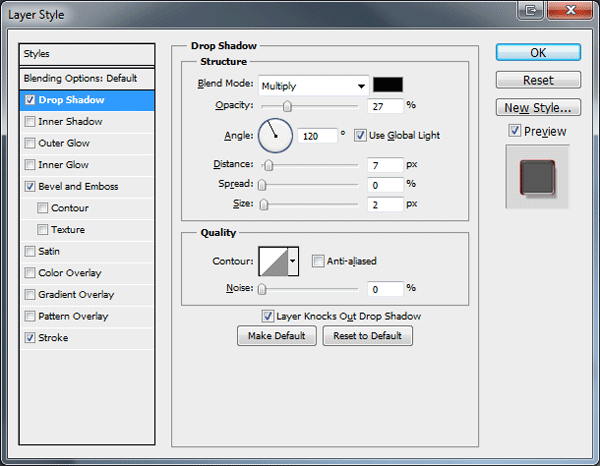Enable the Inner Shadow checkbox
Image resolution: width=600 pixels, height=466 pixels.
click(x=30, y=122)
